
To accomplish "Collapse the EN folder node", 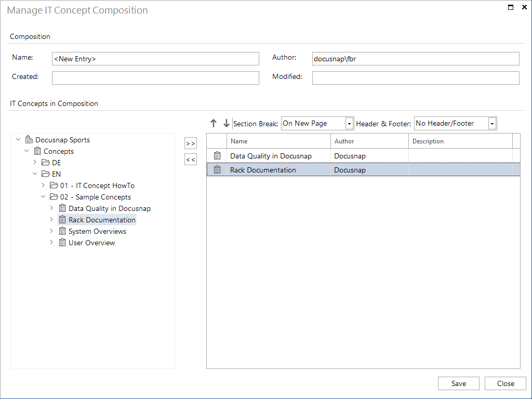I will click(35, 174).
